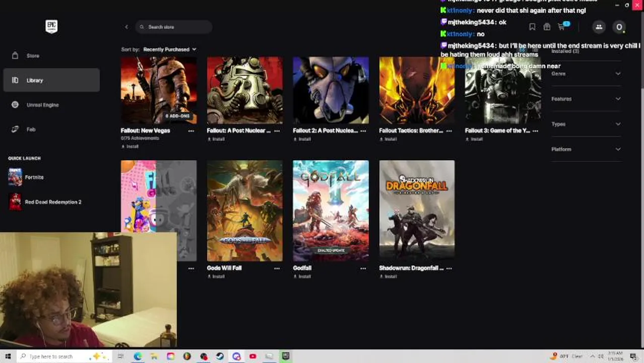Open the Friends list icon
The image size is (644, 363).
click(x=599, y=27)
